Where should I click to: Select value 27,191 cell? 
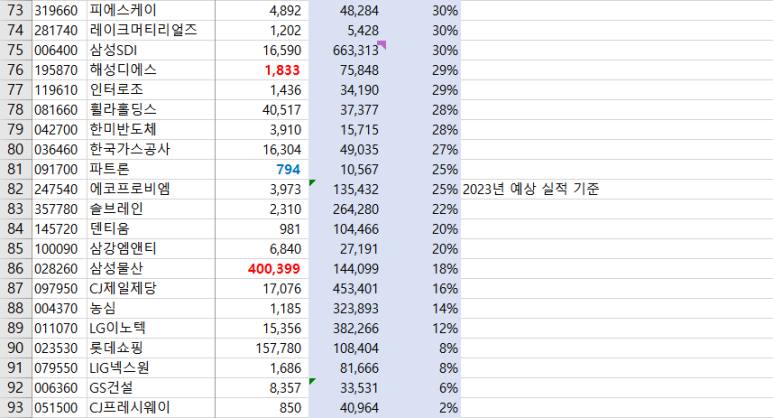[347, 249]
